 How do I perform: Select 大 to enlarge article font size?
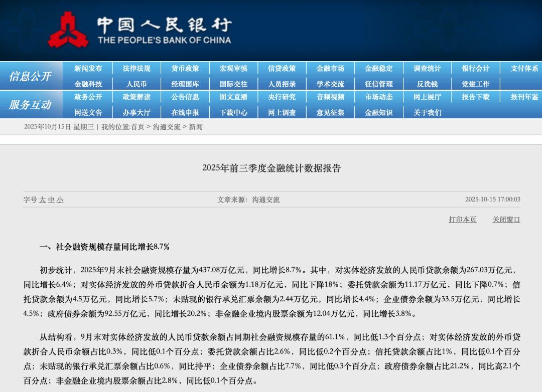pyautogui.click(x=44, y=199)
